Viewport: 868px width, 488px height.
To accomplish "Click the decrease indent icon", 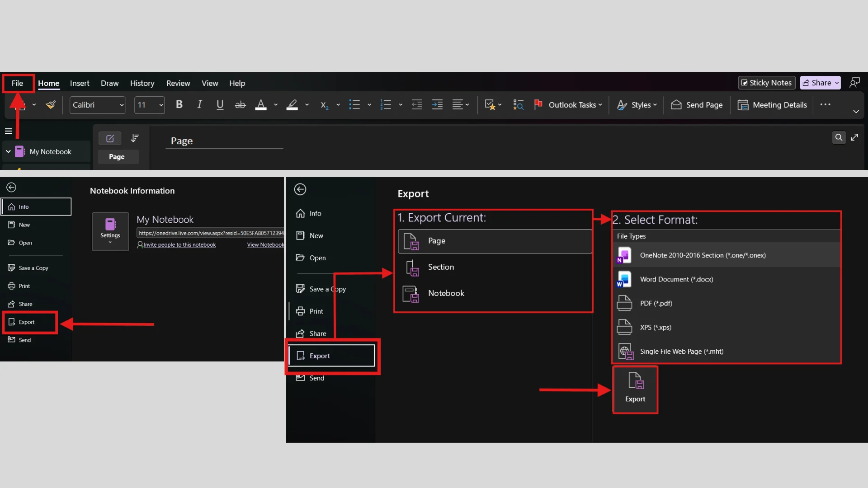I will click(417, 105).
